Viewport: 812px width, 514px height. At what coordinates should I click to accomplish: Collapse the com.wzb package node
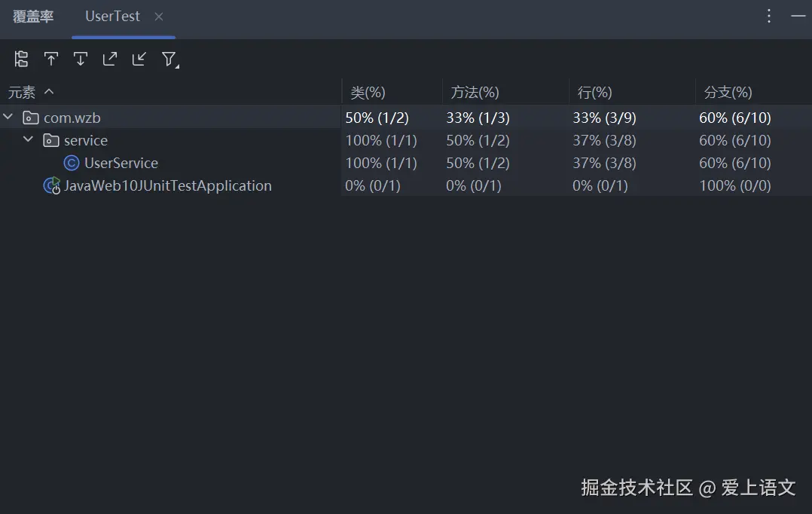tap(8, 117)
